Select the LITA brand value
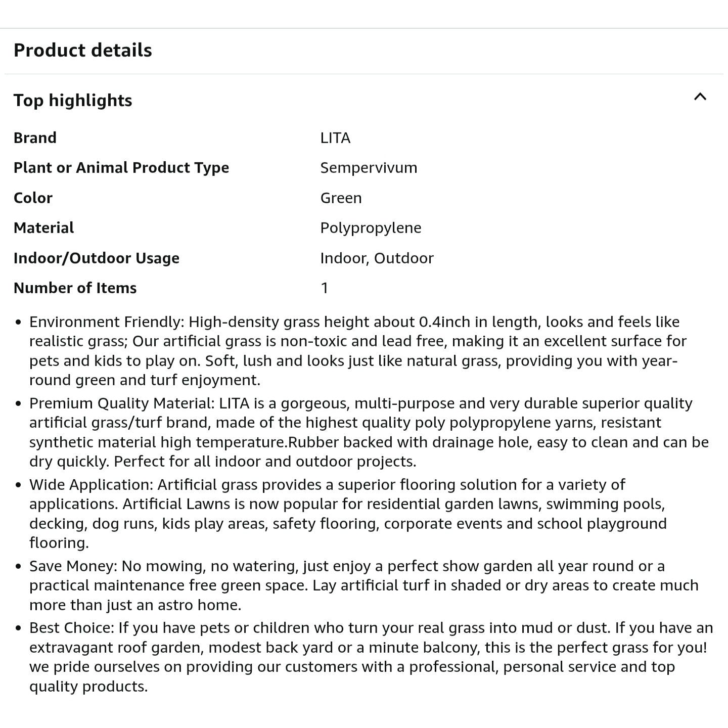 tap(335, 138)
